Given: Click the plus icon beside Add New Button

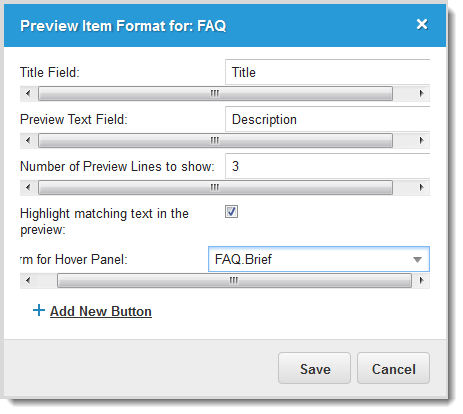Looking at the screenshot, I should point(39,310).
